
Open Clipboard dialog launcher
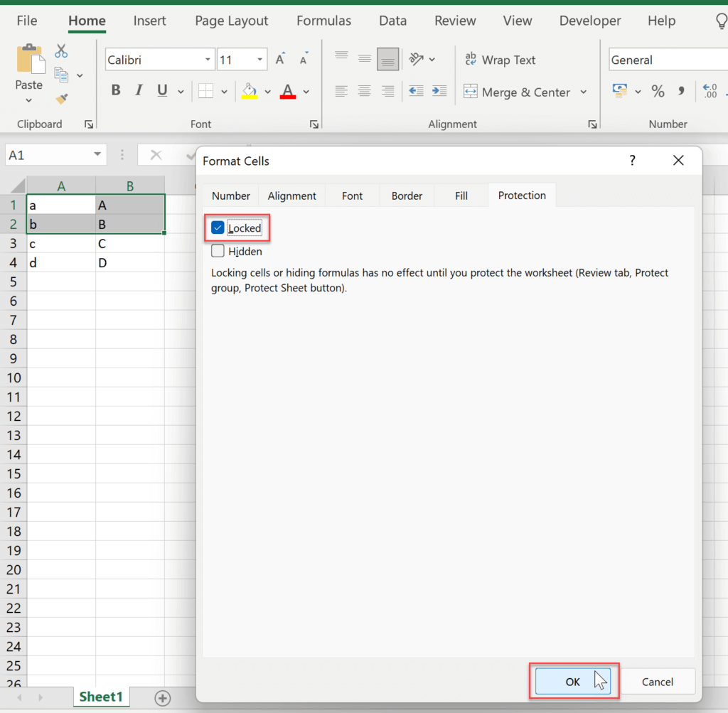(x=89, y=124)
